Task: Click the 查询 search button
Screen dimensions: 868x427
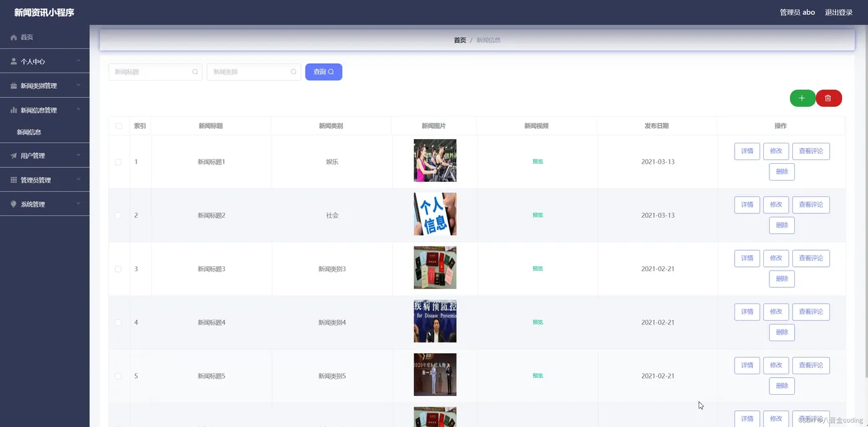Action: 324,72
